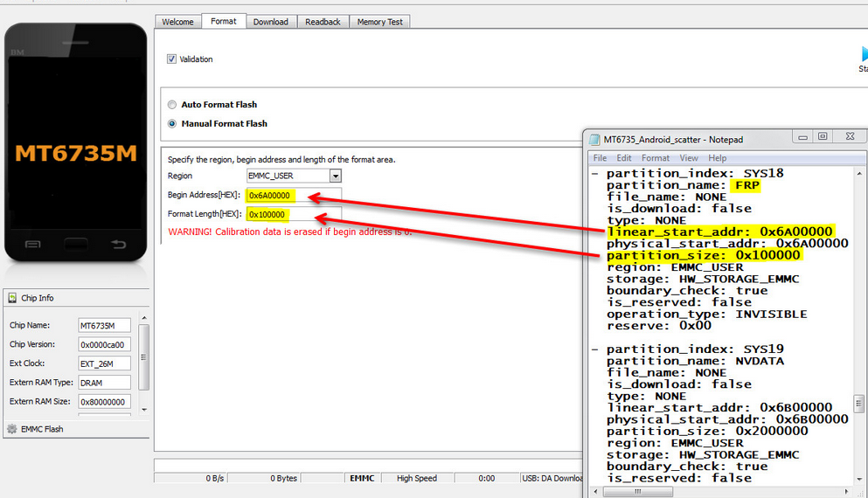Click Notepad vertical scrollbar thumb
The height and width of the screenshot is (498, 868).
859,404
